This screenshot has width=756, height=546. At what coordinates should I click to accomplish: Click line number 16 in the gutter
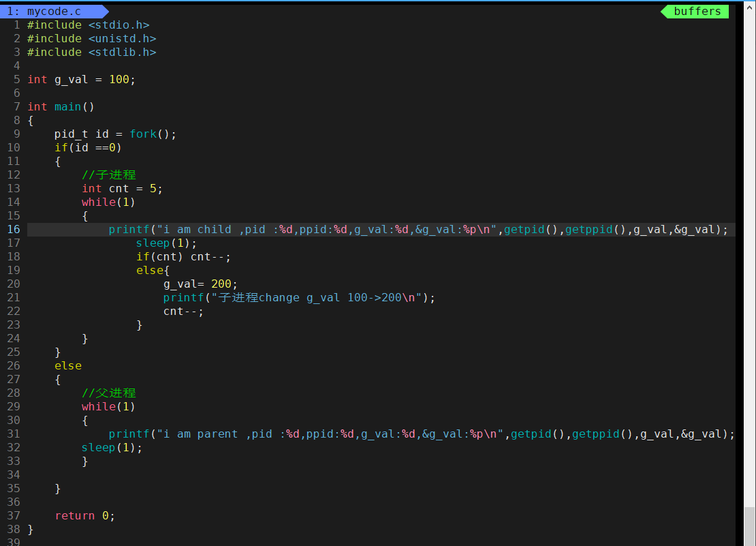pyautogui.click(x=14, y=230)
